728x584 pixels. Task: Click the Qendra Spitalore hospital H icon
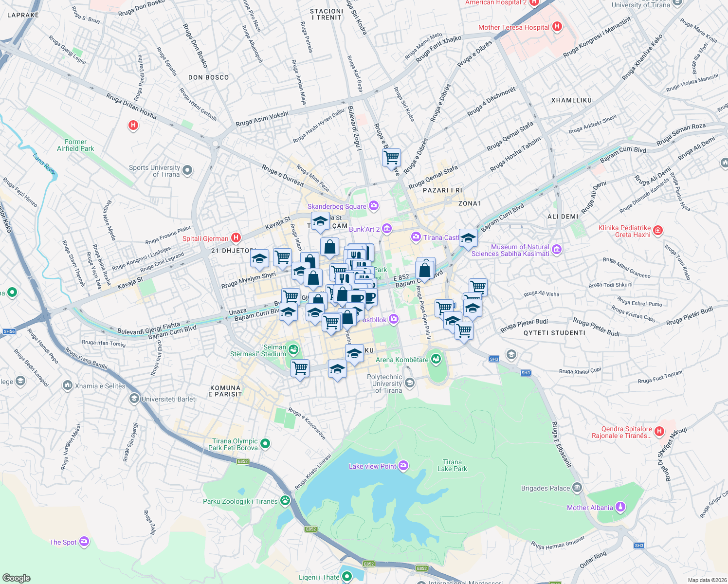(x=659, y=431)
